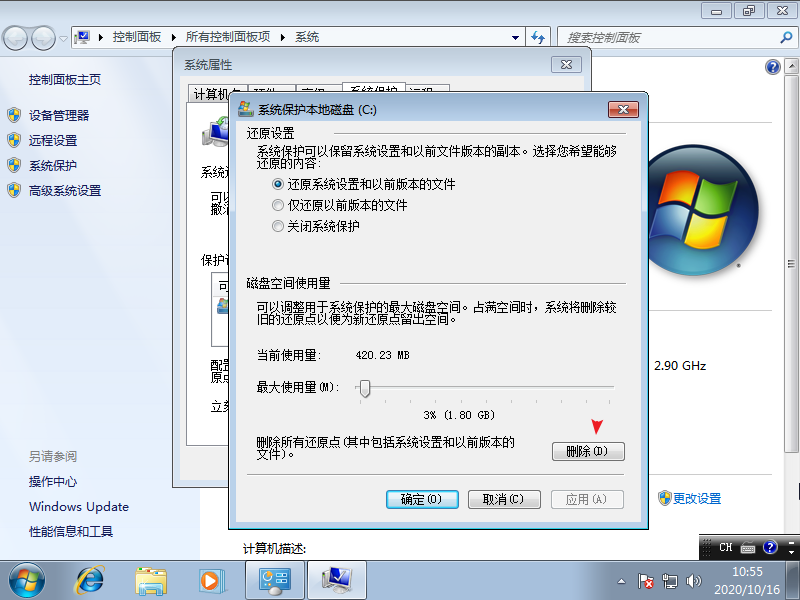Click the volume speaker icon in the tray
The image size is (800, 600).
pyautogui.click(x=695, y=580)
